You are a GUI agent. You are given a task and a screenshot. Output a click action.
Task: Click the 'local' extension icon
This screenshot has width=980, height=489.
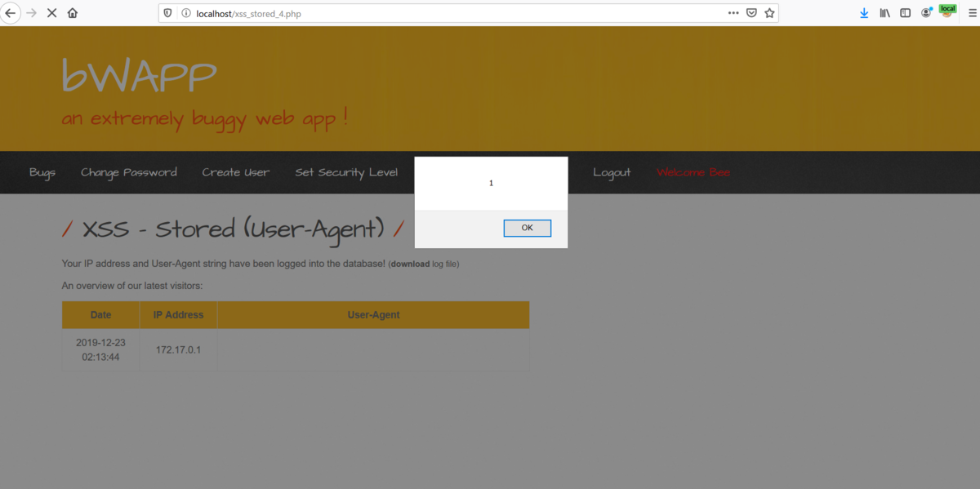click(x=947, y=11)
